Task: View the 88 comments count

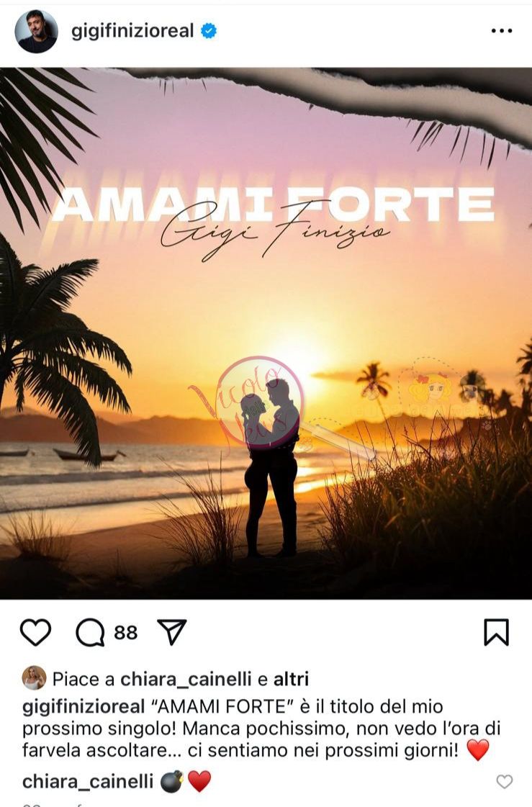Action: click(125, 633)
